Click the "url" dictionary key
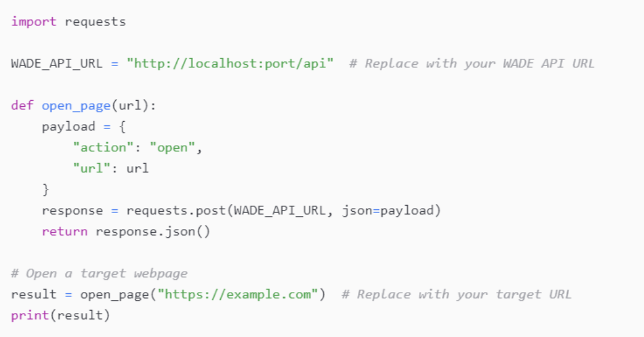644x337 pixels. coord(92,168)
